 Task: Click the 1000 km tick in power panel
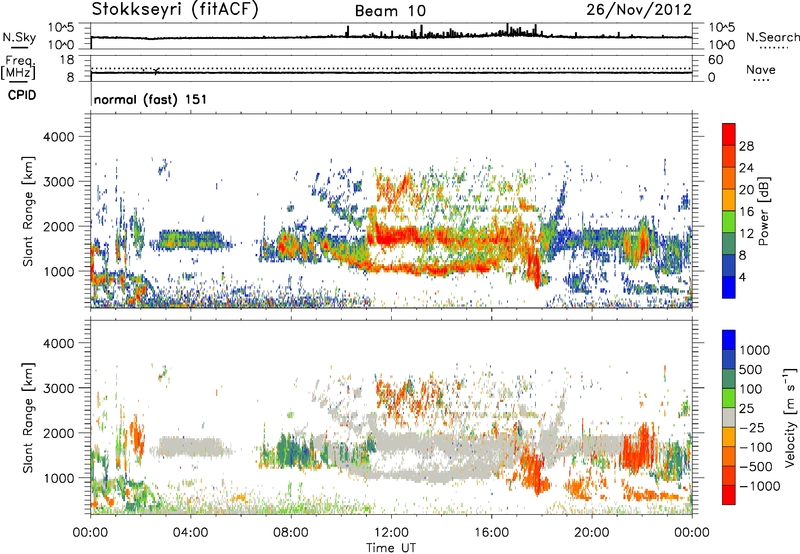[x=58, y=271]
